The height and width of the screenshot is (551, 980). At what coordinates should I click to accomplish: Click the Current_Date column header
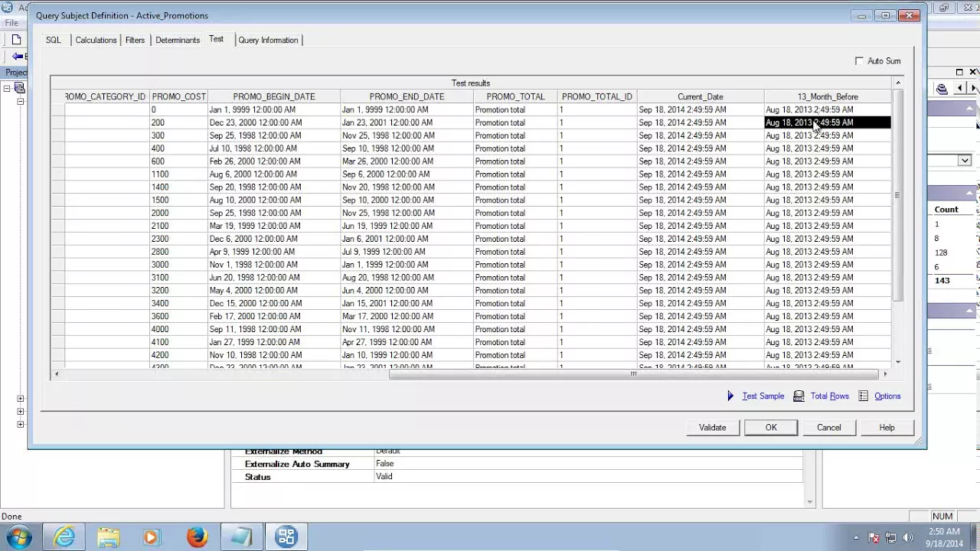(x=701, y=96)
